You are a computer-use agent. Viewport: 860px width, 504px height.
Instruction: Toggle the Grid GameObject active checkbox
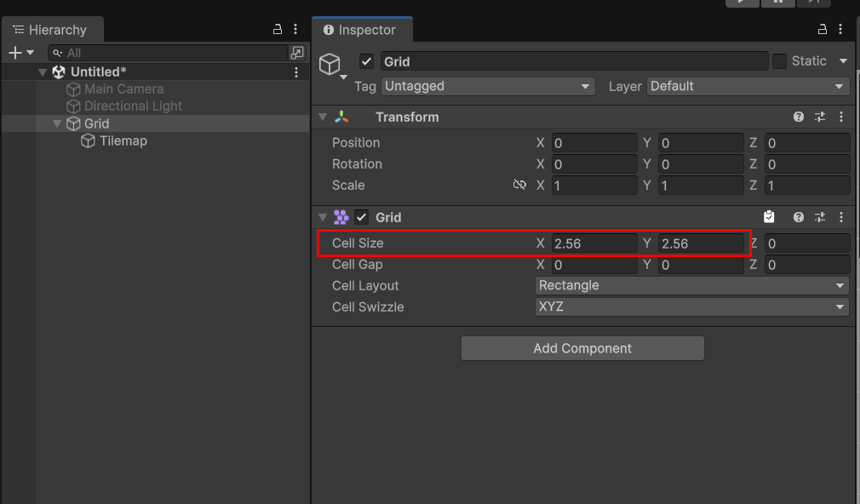tap(366, 61)
